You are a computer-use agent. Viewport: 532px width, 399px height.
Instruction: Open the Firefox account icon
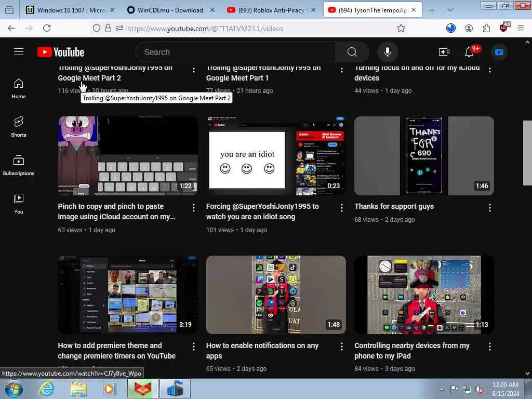[469, 29]
